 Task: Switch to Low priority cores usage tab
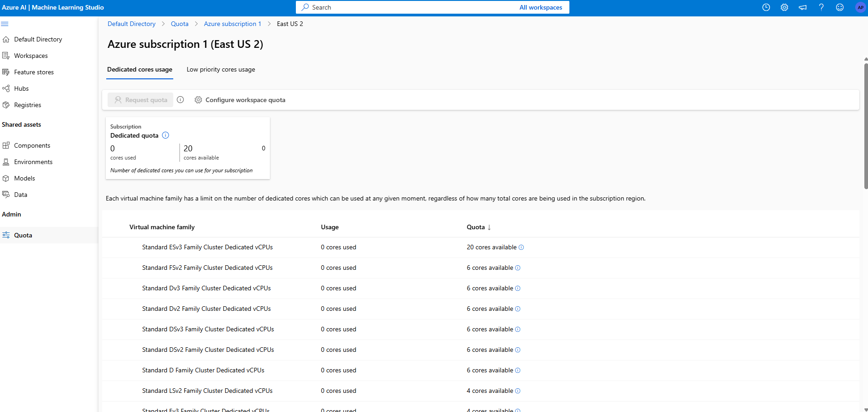point(221,69)
